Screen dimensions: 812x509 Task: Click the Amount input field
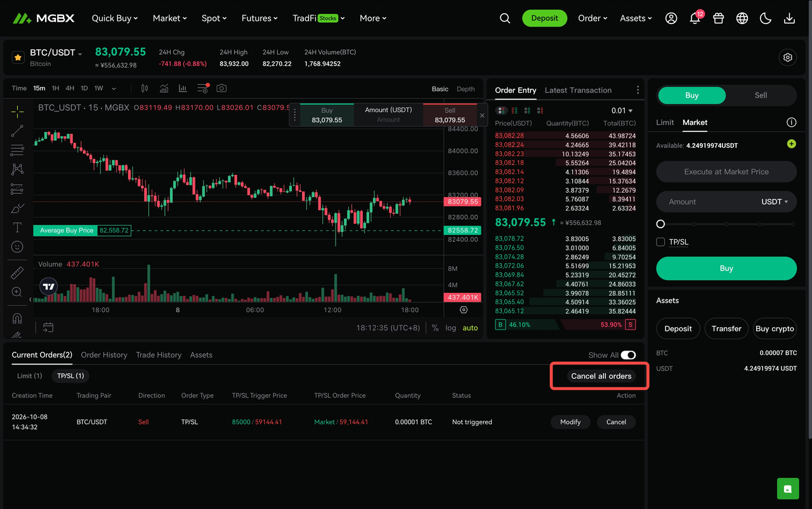[x=726, y=202]
